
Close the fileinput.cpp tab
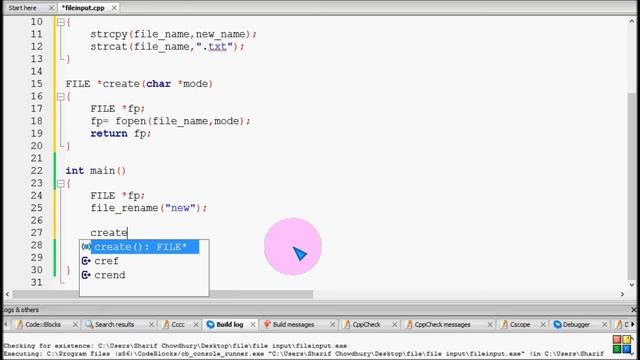114,8
